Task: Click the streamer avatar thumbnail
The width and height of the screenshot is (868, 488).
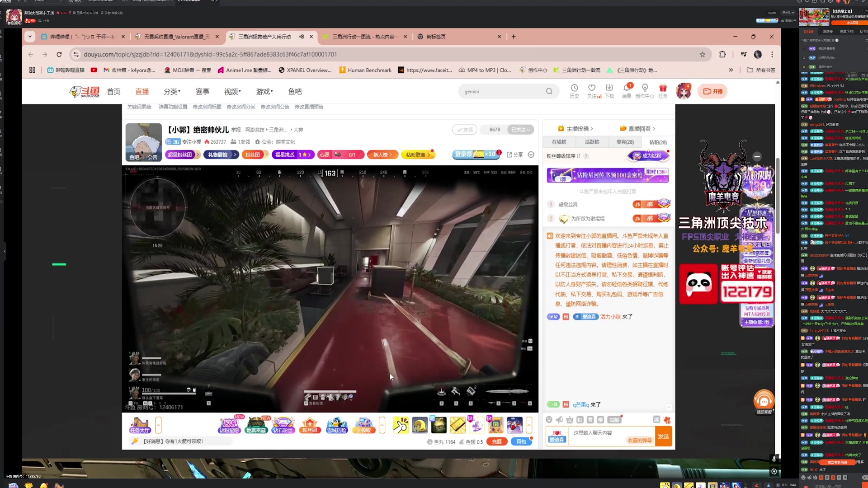Action: point(143,142)
